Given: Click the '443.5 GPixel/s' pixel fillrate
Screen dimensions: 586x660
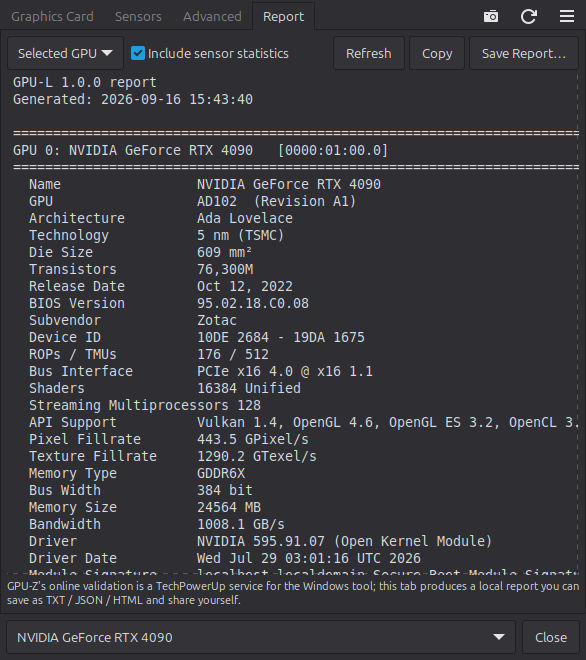Looking at the screenshot, I should point(253,439).
